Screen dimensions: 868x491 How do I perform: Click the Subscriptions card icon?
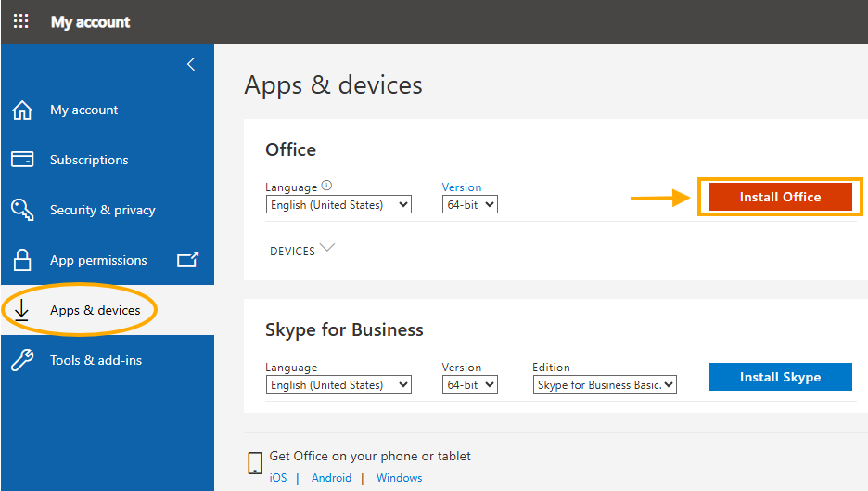22,160
